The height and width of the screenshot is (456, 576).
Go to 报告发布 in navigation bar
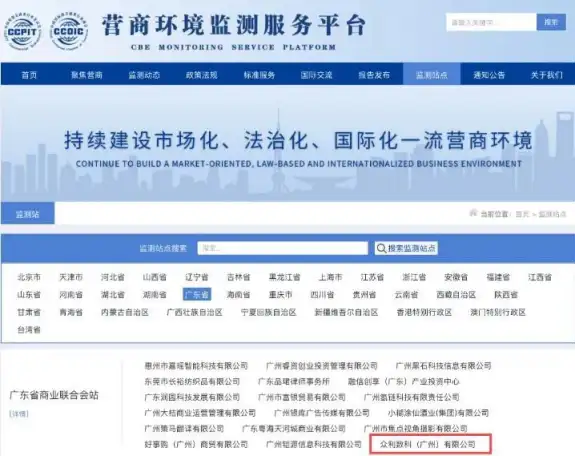pos(374,75)
